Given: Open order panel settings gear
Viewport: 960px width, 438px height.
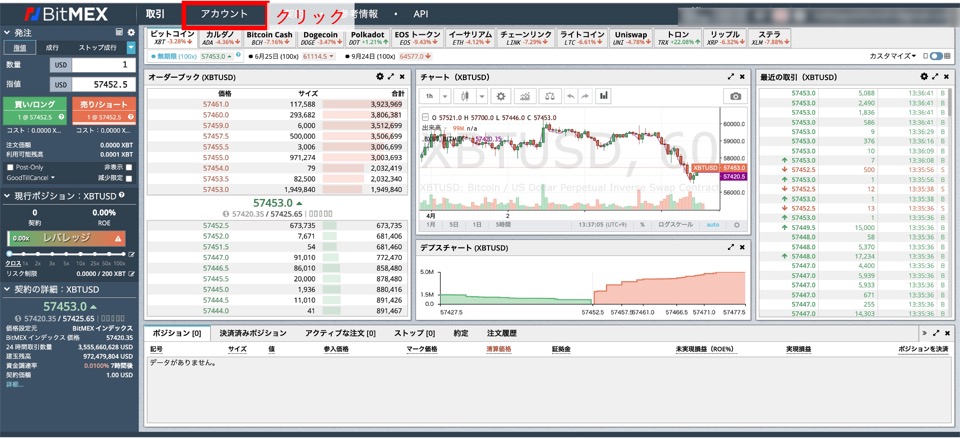Looking at the screenshot, I should tap(130, 32).
